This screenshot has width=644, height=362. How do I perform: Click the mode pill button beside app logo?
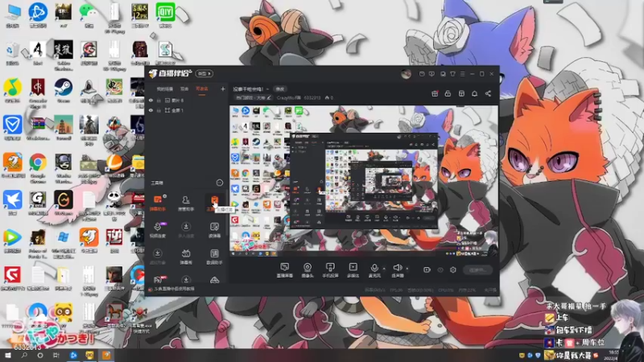tap(204, 73)
